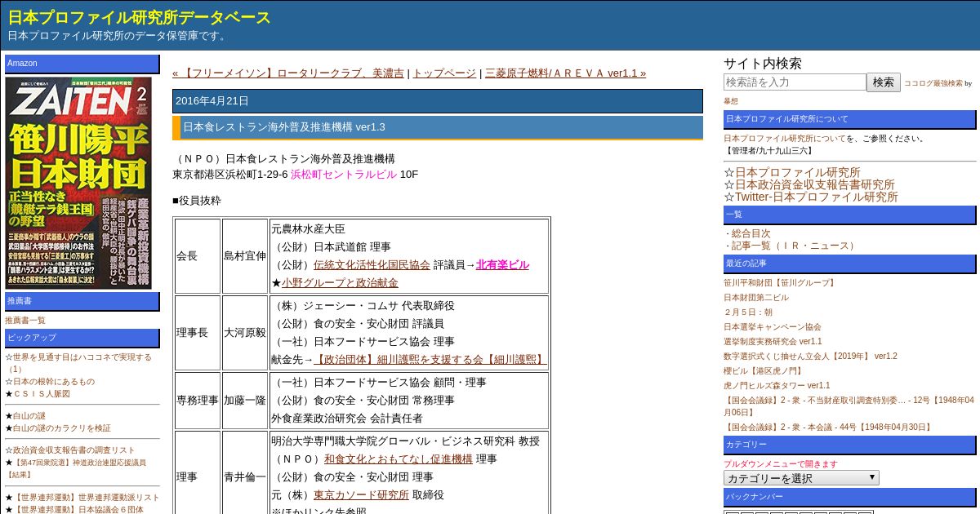Open the トップページ link
This screenshot has width=980, height=514.
[443, 73]
